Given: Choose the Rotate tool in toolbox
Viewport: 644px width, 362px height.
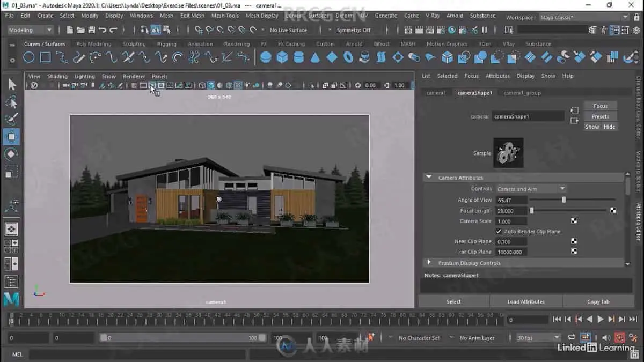Looking at the screenshot, I should tap(11, 154).
